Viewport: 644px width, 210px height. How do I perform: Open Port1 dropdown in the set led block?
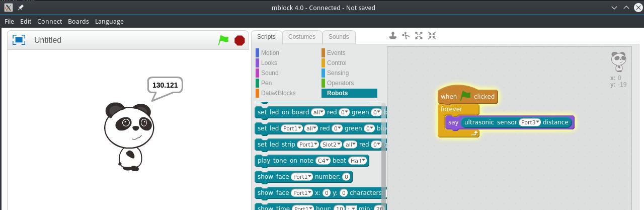point(292,128)
